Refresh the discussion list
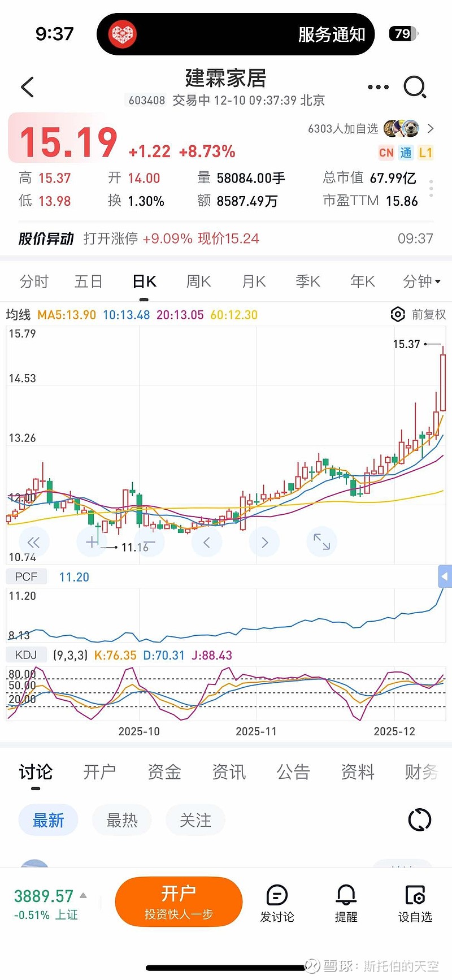This screenshot has width=452, height=980. click(x=419, y=819)
